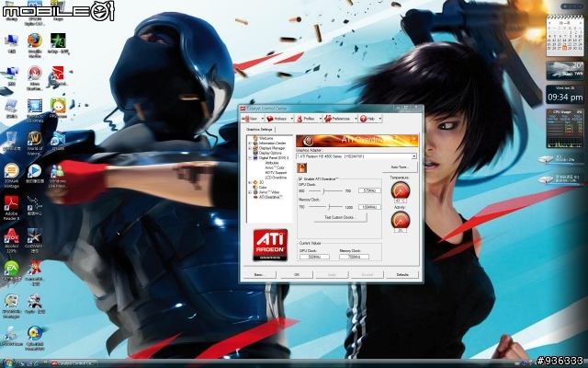
Task: Select Attributes under Digital Panel
Action: 272,163
